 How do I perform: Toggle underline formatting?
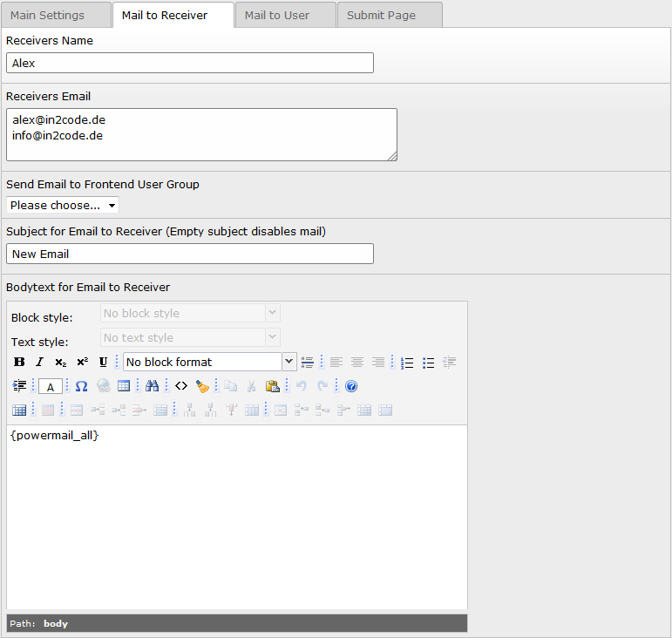tap(103, 362)
